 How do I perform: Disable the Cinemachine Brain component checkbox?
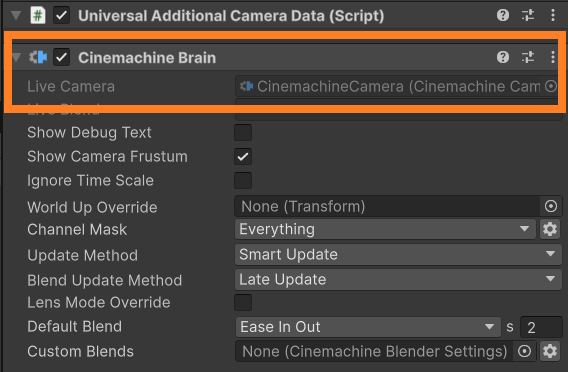(62, 57)
